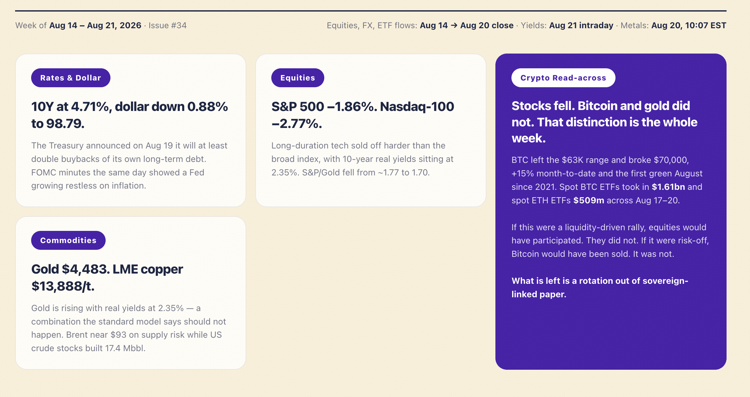The image size is (750, 397).
Task: Click the Aug 14 → Aug 20 close text
Action: coord(467,25)
